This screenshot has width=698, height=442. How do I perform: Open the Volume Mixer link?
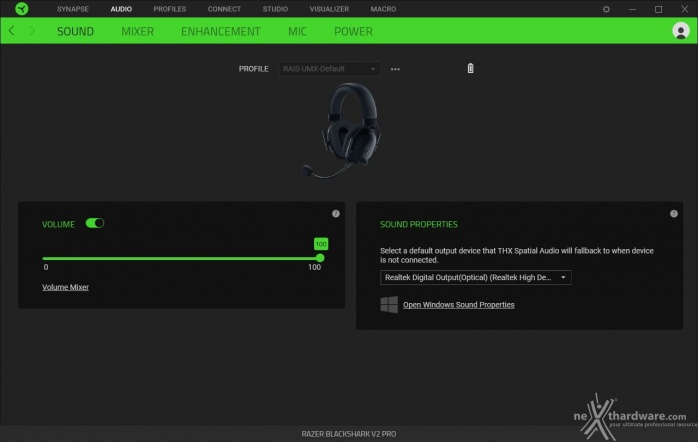[65, 287]
